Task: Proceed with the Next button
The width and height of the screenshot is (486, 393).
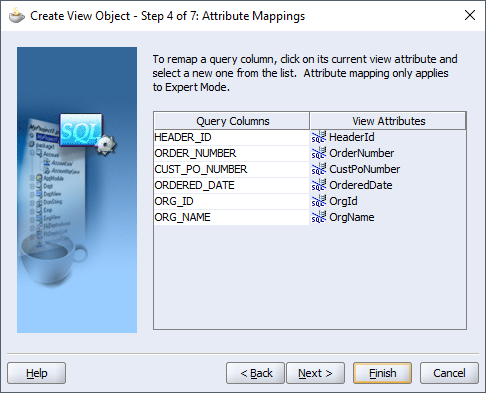Action: click(x=315, y=373)
